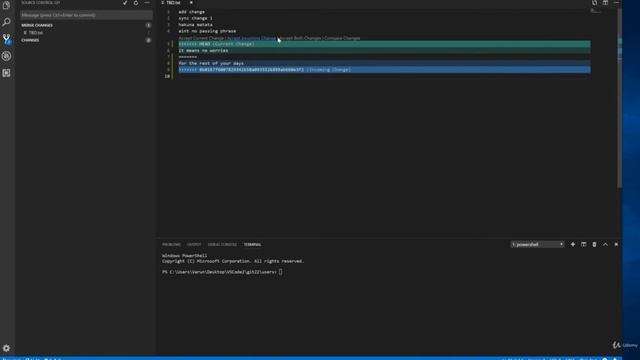The height and width of the screenshot is (360, 640).
Task: Close the TBD.txt editor tab
Action: [x=191, y=3]
